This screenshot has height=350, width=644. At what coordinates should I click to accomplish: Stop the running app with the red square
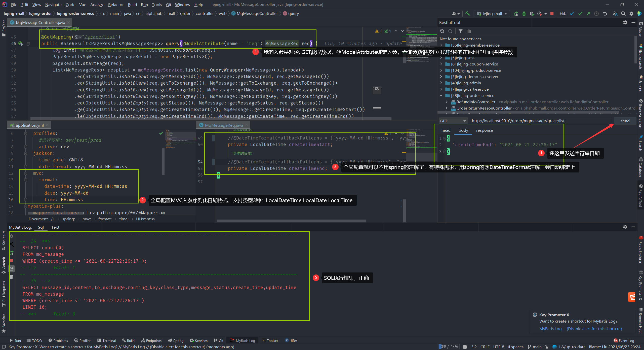[x=552, y=14]
